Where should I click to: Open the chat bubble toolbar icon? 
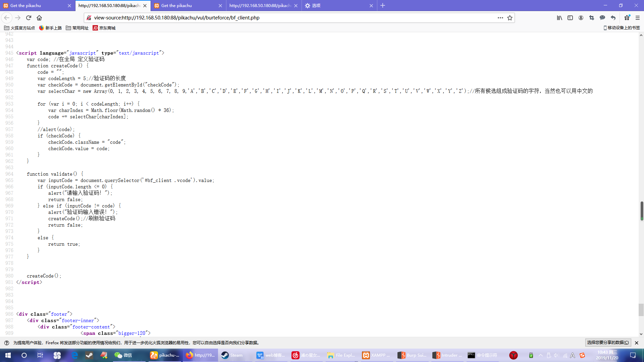tap(602, 18)
